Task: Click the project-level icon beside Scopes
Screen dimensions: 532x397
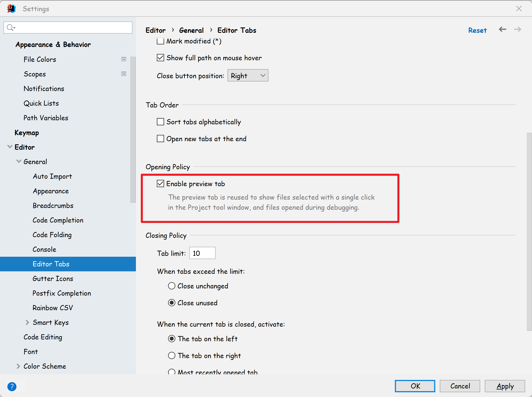Action: tap(124, 74)
